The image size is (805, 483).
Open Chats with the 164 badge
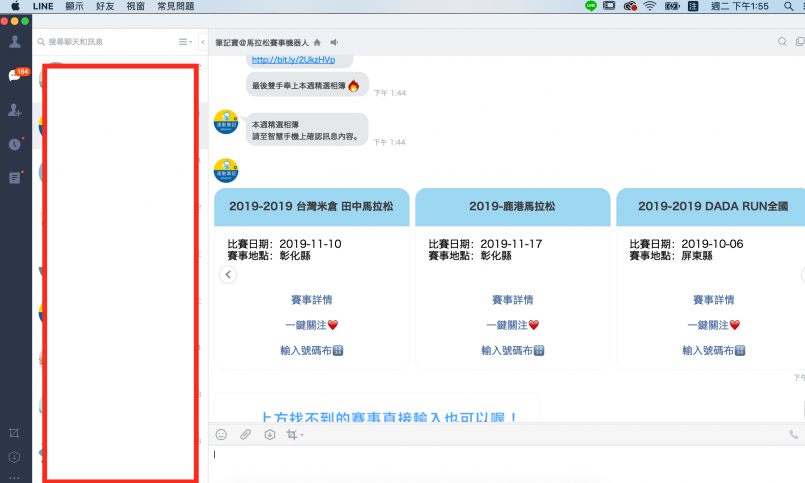[x=16, y=75]
